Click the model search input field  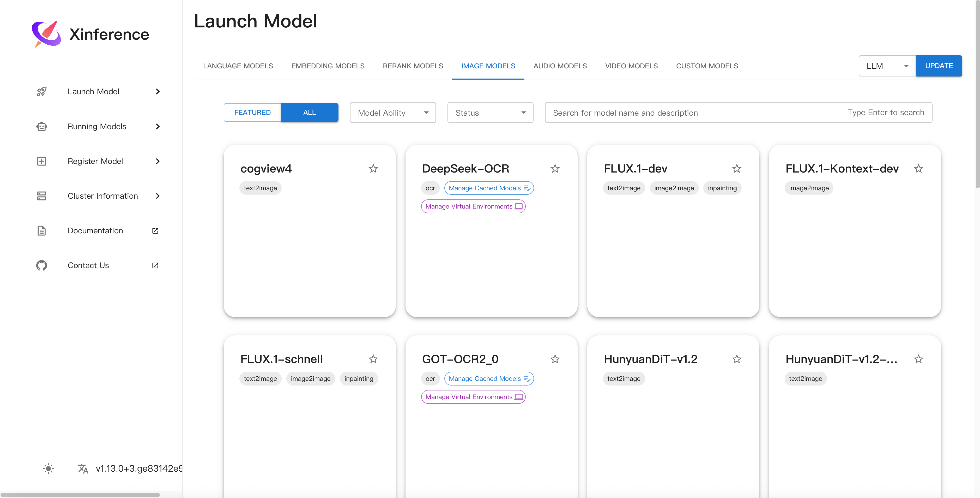coord(739,113)
